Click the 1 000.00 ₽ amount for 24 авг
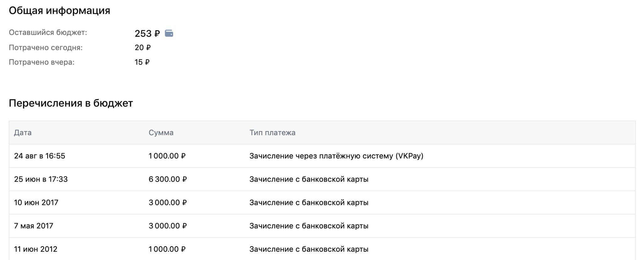This screenshot has height=260, width=644. pos(167,156)
